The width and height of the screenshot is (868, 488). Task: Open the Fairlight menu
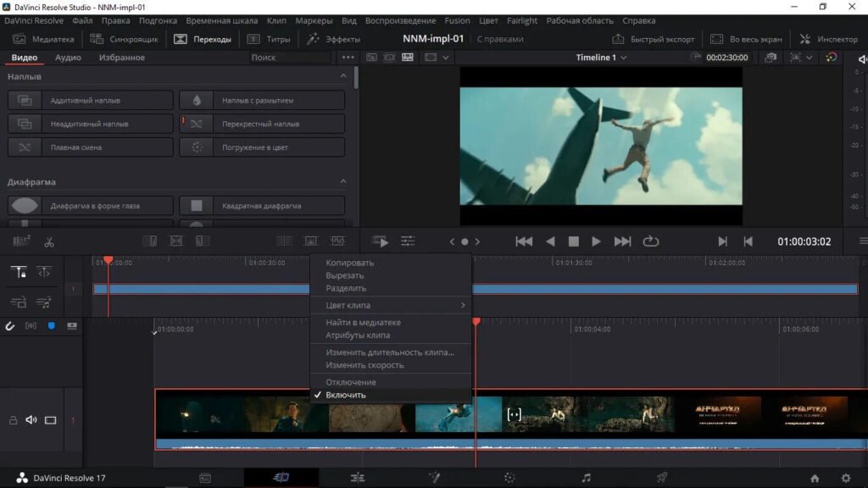click(522, 20)
